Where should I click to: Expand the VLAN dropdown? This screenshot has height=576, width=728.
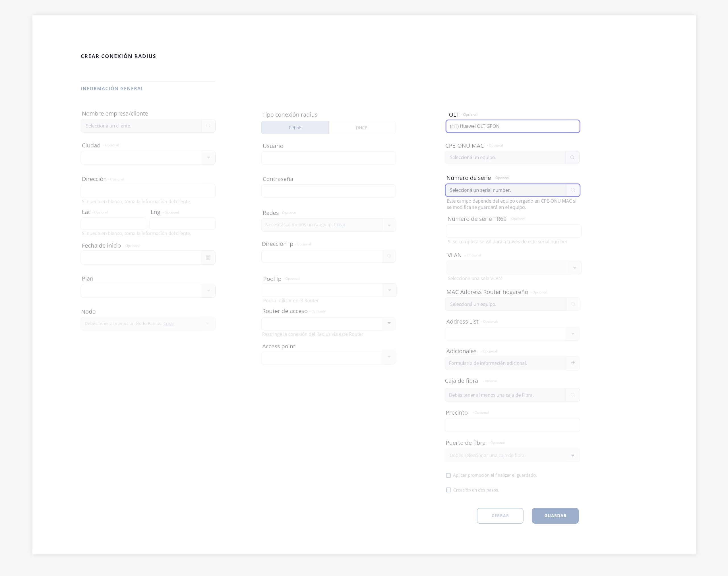click(574, 268)
